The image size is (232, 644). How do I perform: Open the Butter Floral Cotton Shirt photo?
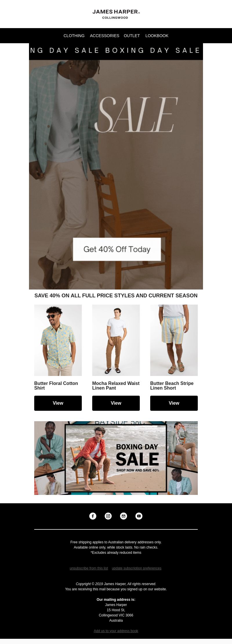pos(58,340)
